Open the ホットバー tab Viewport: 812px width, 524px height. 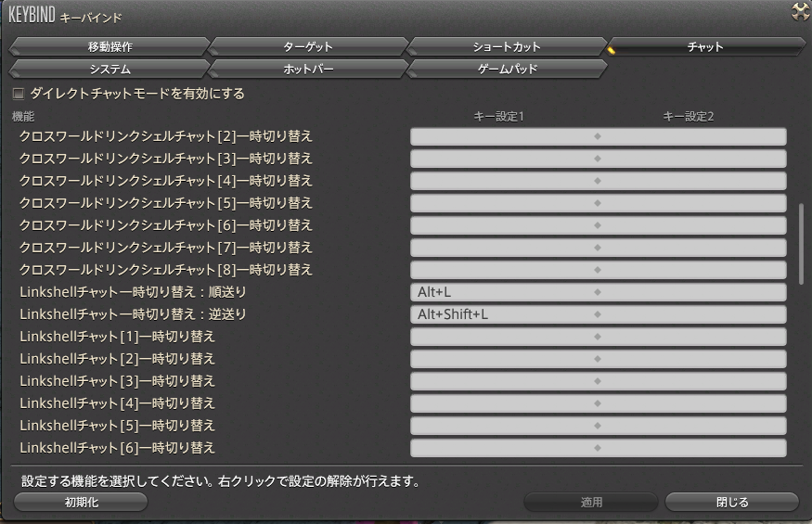click(x=308, y=69)
